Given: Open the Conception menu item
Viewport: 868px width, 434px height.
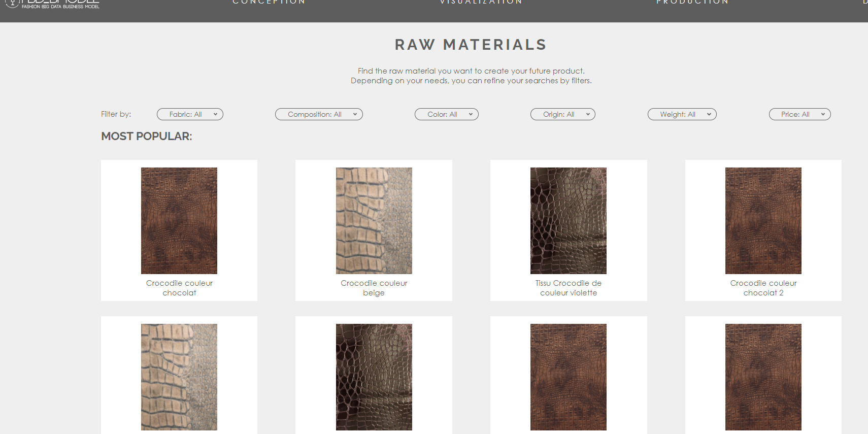Looking at the screenshot, I should pyautogui.click(x=269, y=3).
